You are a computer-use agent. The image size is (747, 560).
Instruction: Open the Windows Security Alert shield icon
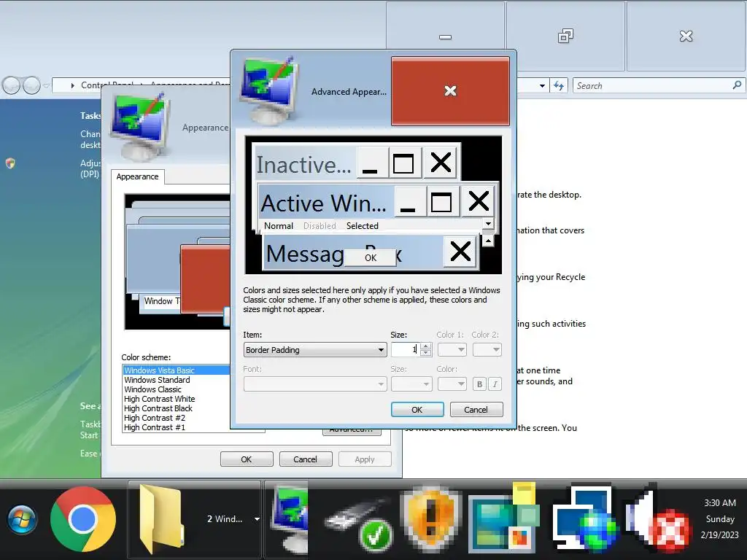(x=431, y=520)
